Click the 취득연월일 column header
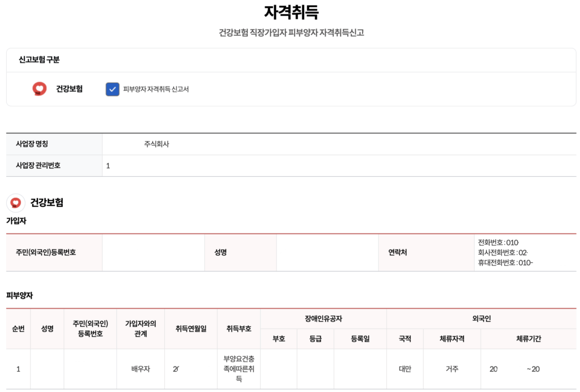Viewport: 580px width, 392px height. coord(191,329)
